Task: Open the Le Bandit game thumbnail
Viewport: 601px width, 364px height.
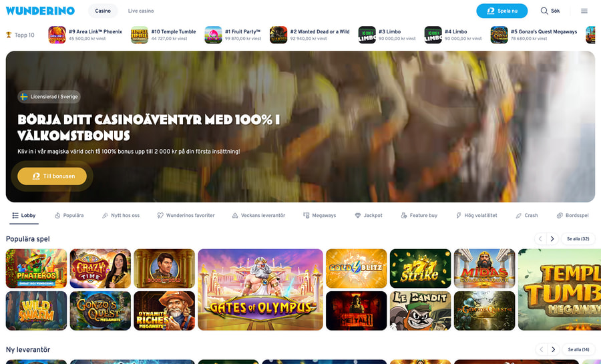Action: (420, 311)
